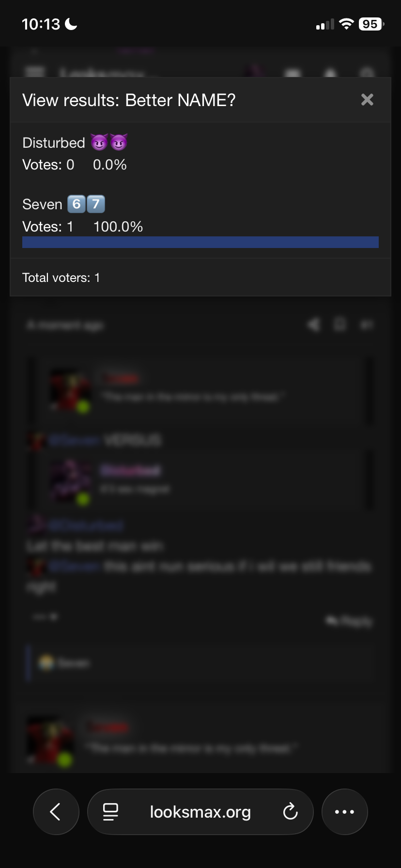This screenshot has height=868, width=401.
Task: Open the blurred hamburger menu icon
Action: pos(35,73)
